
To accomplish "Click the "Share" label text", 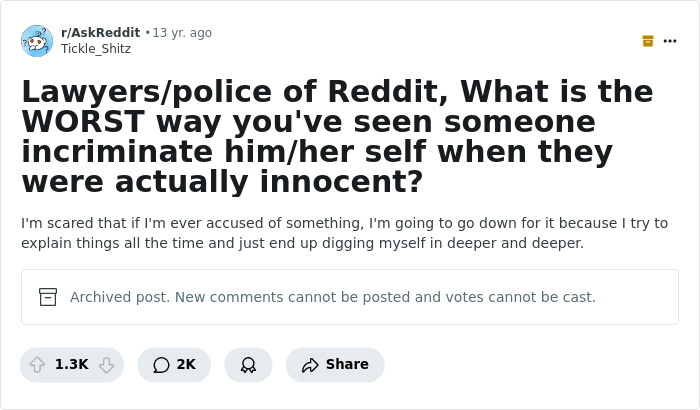I will pos(347,365).
